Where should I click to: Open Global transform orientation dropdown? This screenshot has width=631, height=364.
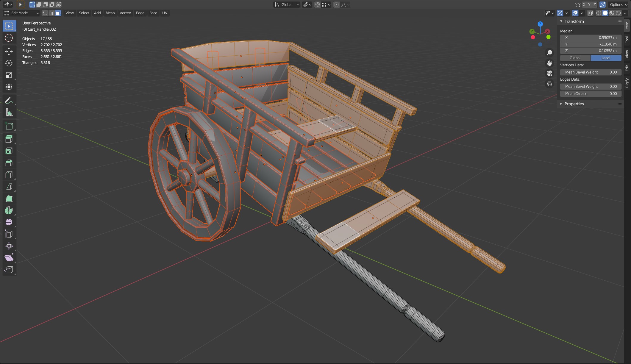pyautogui.click(x=287, y=4)
